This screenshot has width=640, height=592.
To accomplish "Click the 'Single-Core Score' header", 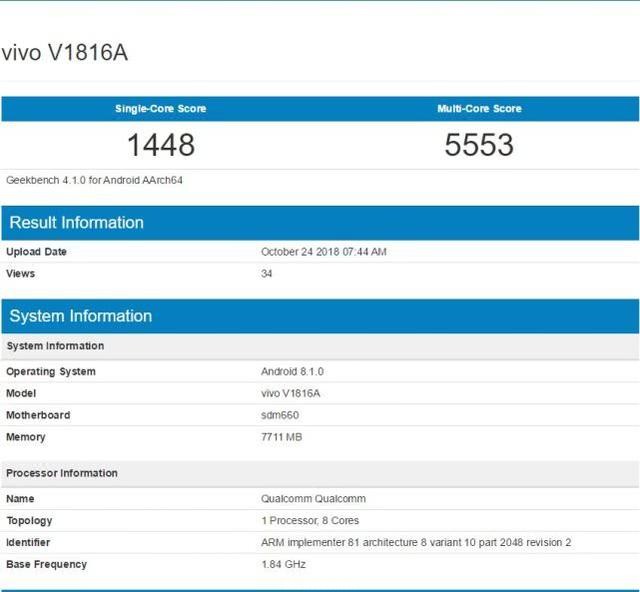I will click(x=160, y=109).
